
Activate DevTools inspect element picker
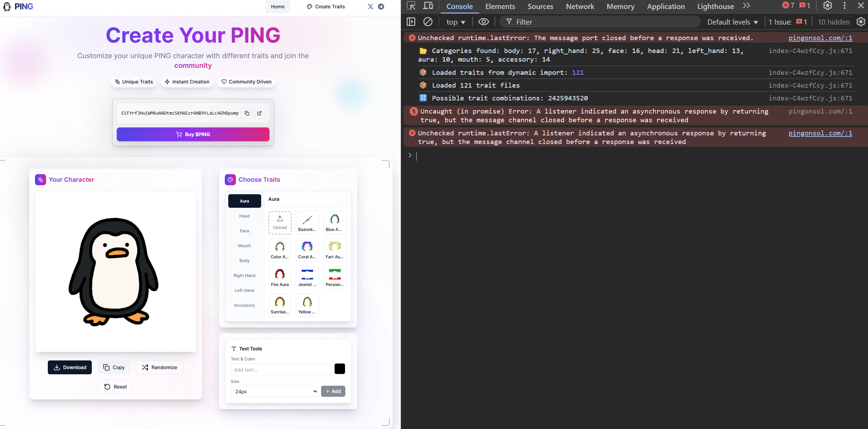click(x=411, y=6)
